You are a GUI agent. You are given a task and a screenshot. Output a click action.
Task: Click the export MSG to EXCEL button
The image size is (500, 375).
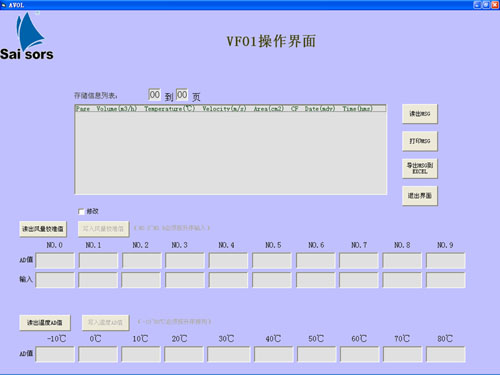(x=420, y=168)
